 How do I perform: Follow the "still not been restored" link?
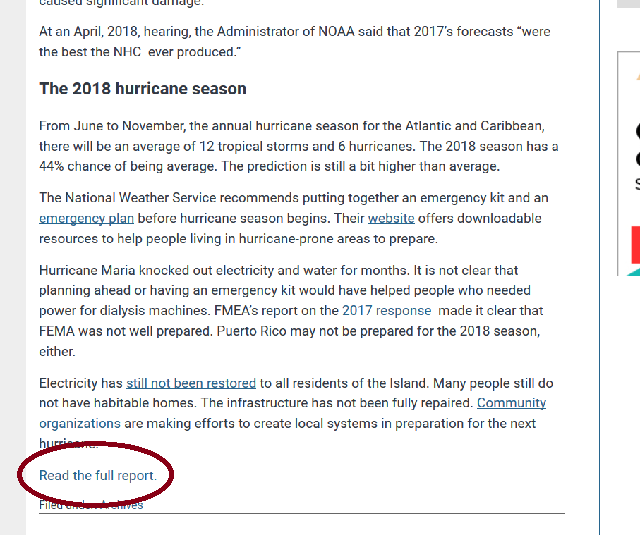pyautogui.click(x=191, y=383)
